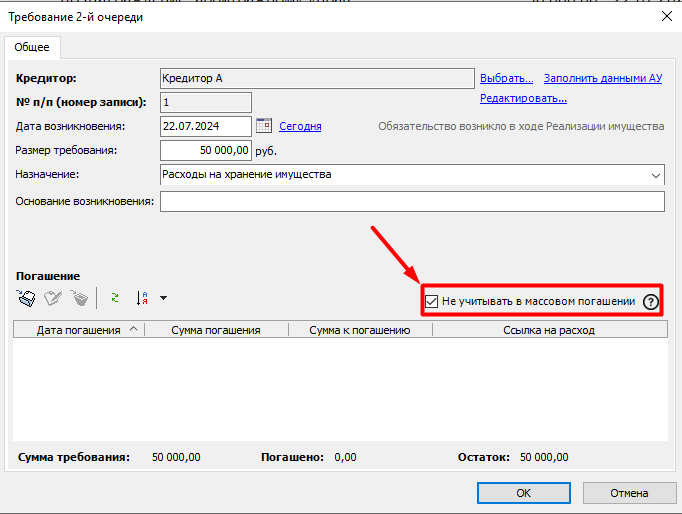
Task: Sort by 'Дата погашения' column header
Action: coord(78,329)
